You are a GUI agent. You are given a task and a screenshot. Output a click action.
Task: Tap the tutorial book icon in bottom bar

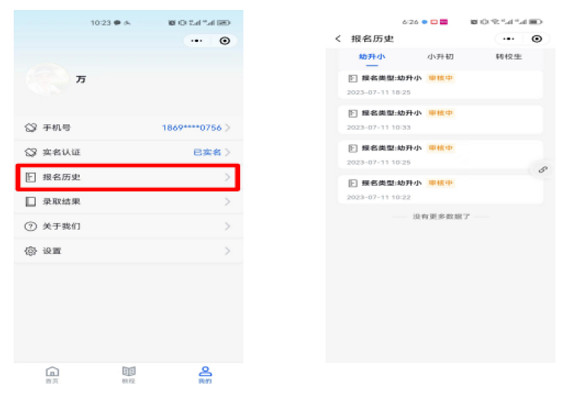point(128,371)
